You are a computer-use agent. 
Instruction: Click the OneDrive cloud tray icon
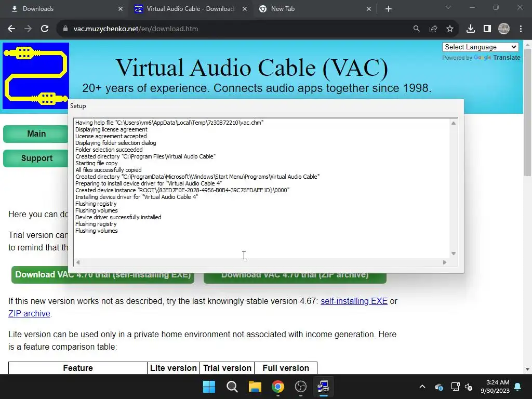438,387
